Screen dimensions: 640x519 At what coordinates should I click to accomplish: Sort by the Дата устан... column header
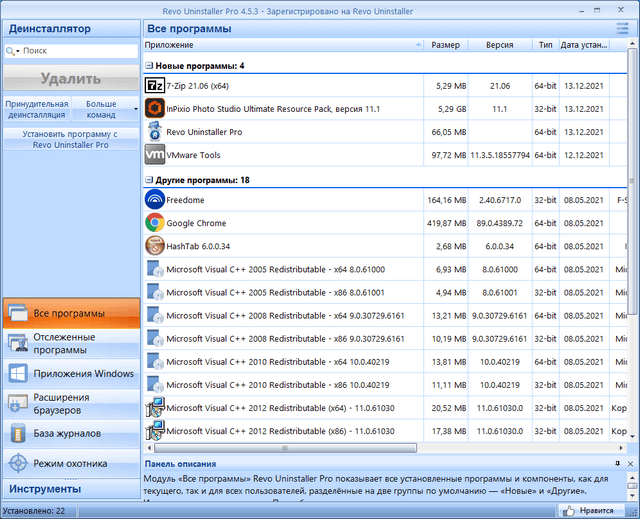584,45
